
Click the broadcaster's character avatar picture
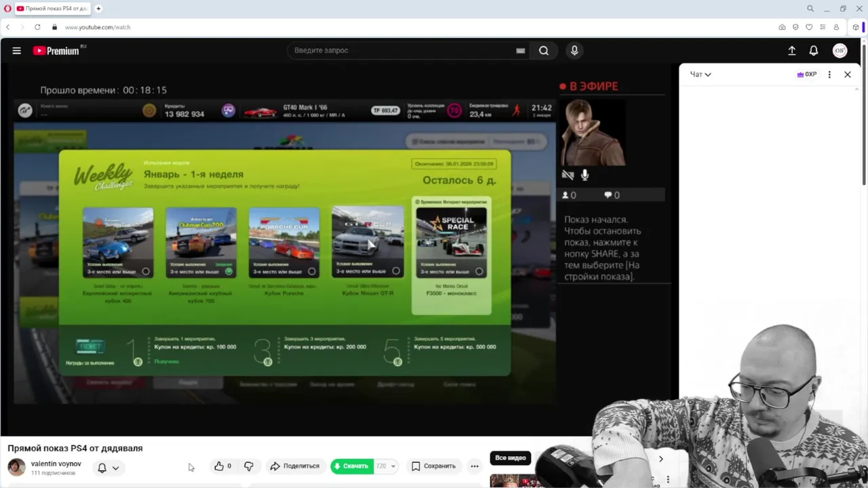coord(592,132)
